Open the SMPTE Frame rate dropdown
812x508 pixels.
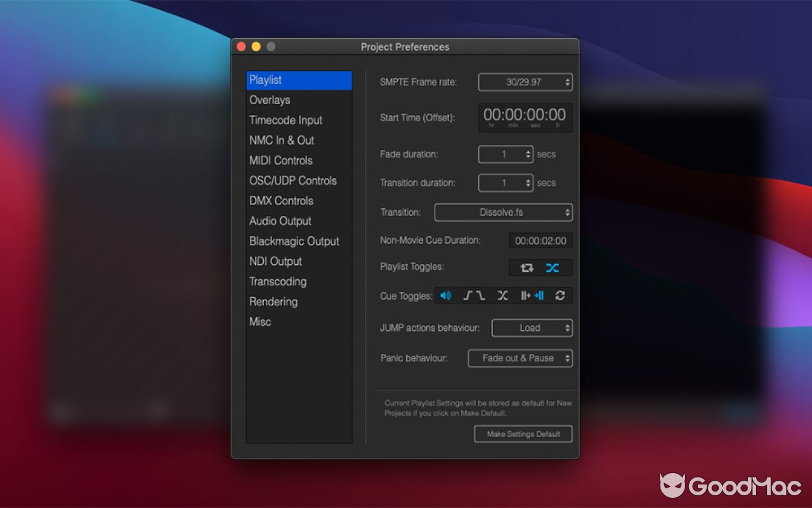coord(525,82)
